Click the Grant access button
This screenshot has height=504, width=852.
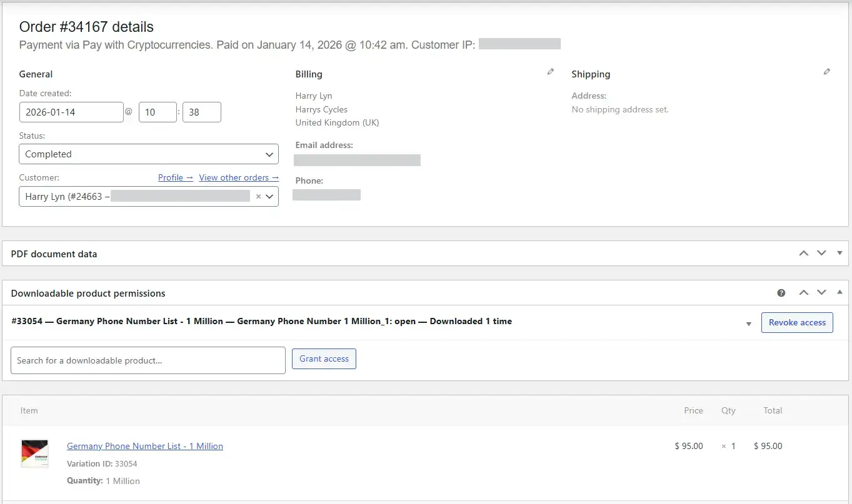(x=324, y=359)
